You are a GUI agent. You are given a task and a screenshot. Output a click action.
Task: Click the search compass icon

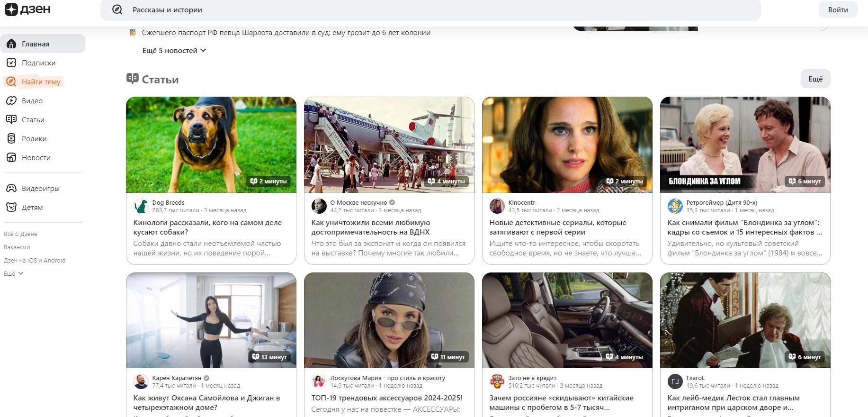click(x=117, y=10)
